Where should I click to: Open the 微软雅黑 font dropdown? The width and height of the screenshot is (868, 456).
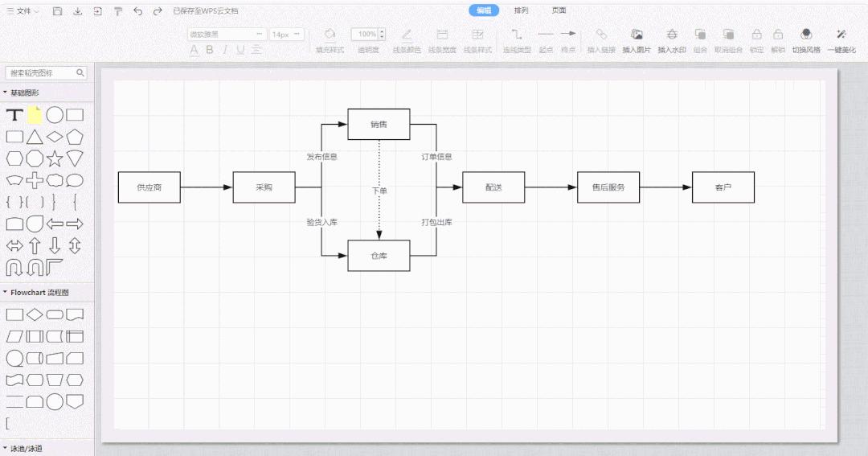click(x=227, y=35)
